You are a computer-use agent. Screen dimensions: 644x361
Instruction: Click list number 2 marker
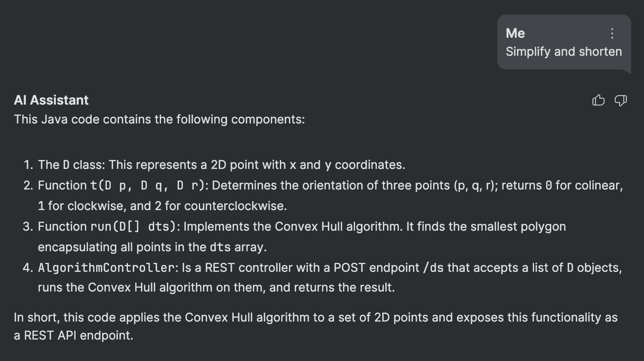click(28, 185)
